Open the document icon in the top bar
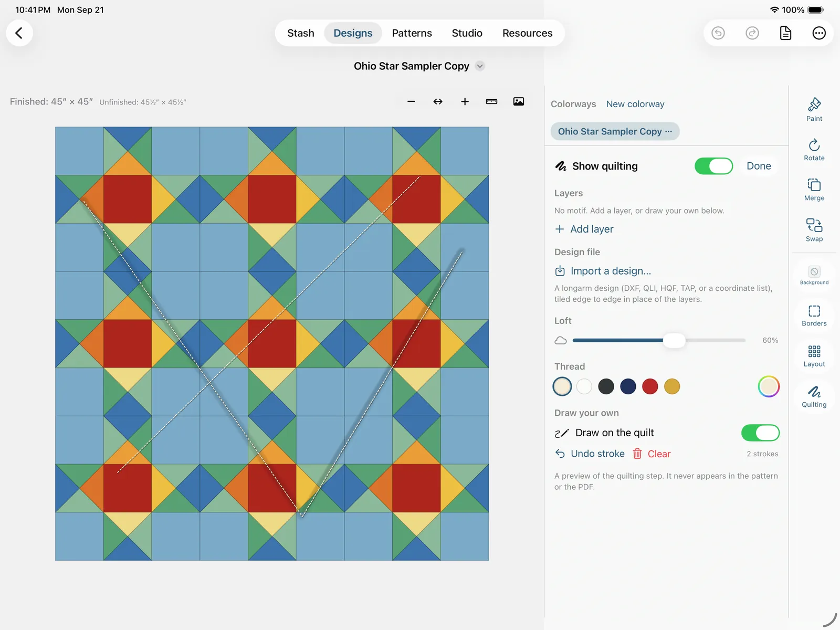This screenshot has width=840, height=630. coord(785,33)
